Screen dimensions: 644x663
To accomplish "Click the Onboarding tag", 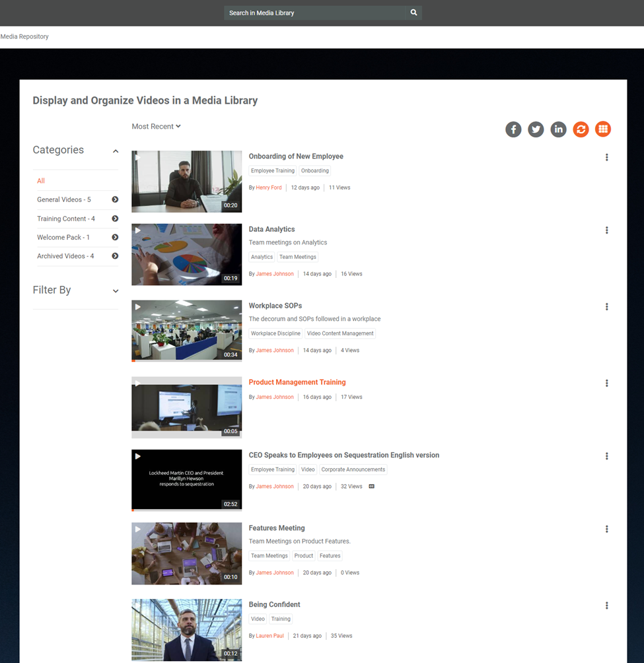I will tap(315, 171).
